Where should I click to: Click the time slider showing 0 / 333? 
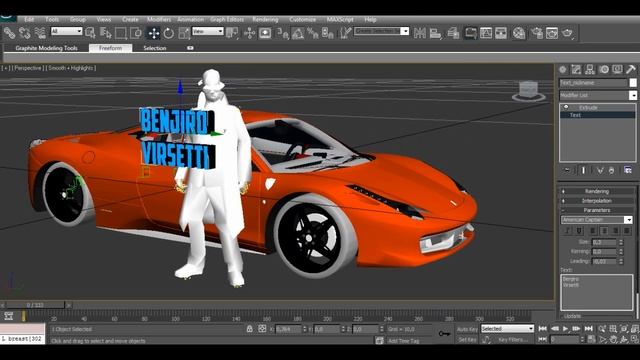(x=35, y=305)
